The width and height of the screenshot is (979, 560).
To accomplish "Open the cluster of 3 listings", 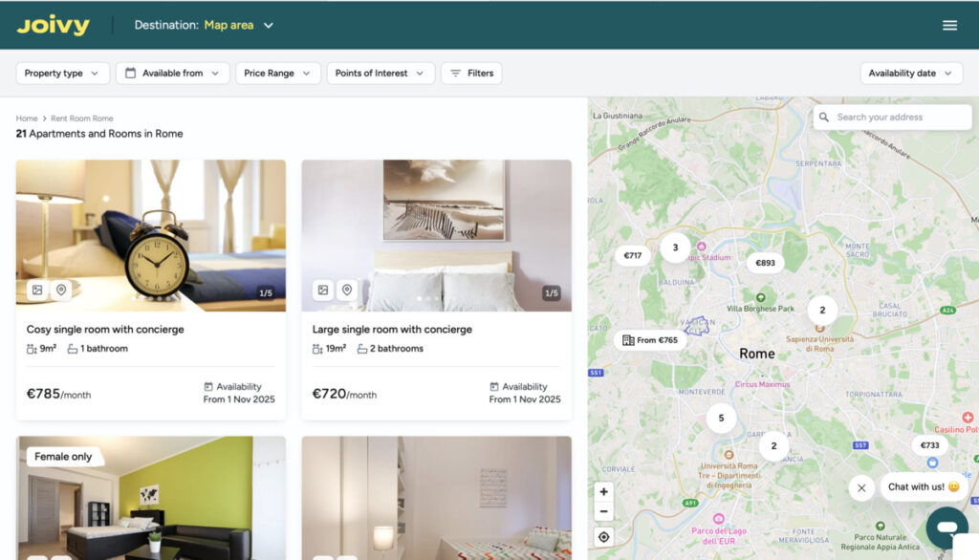I will (x=675, y=248).
